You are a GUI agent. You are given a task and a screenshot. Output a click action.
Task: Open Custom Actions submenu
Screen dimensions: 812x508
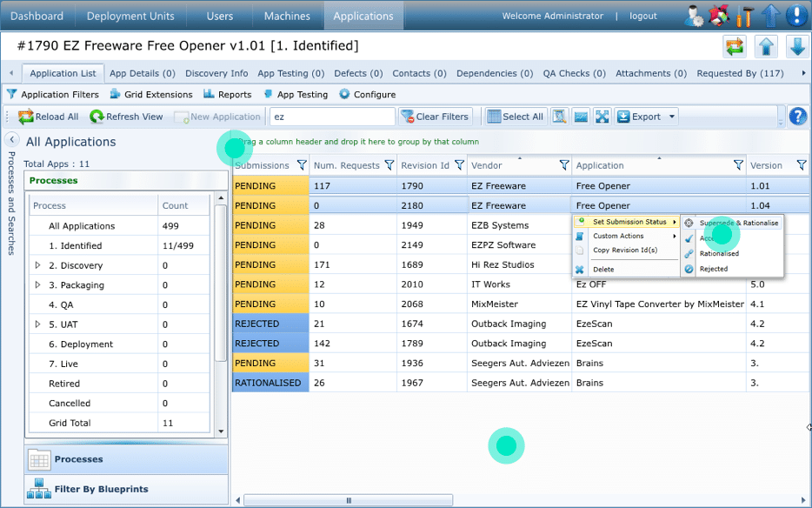coord(627,236)
